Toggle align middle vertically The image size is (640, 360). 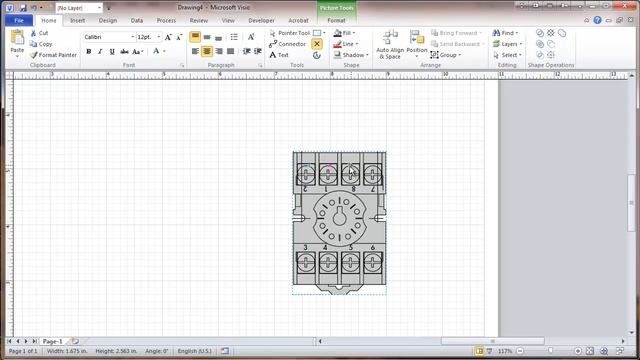(x=207, y=37)
